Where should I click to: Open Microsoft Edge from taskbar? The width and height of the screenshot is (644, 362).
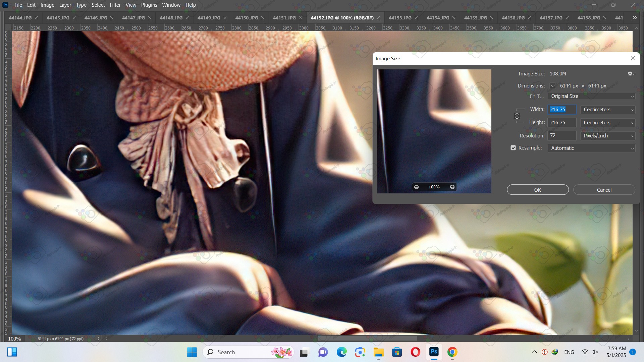pyautogui.click(x=341, y=352)
